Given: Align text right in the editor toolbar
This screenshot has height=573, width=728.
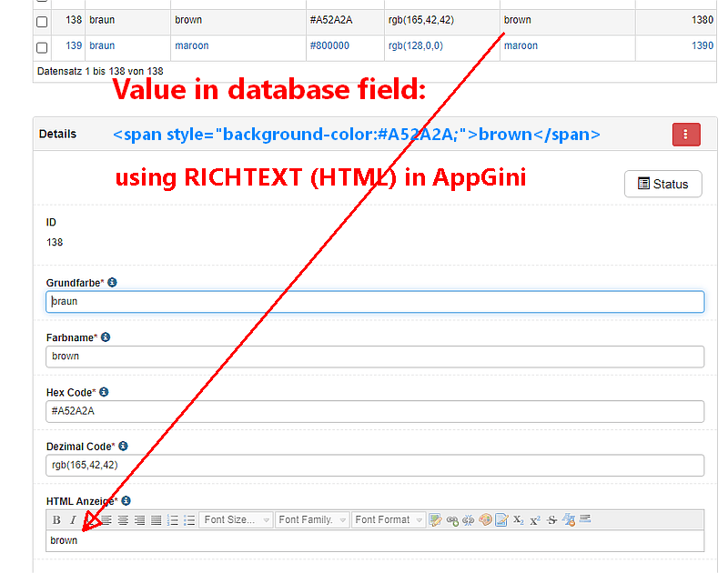Looking at the screenshot, I should pyautogui.click(x=139, y=520).
